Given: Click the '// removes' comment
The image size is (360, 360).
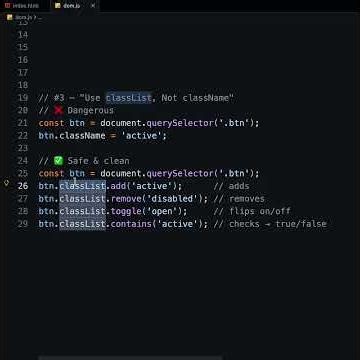Looking at the screenshot, I should tap(239, 199).
